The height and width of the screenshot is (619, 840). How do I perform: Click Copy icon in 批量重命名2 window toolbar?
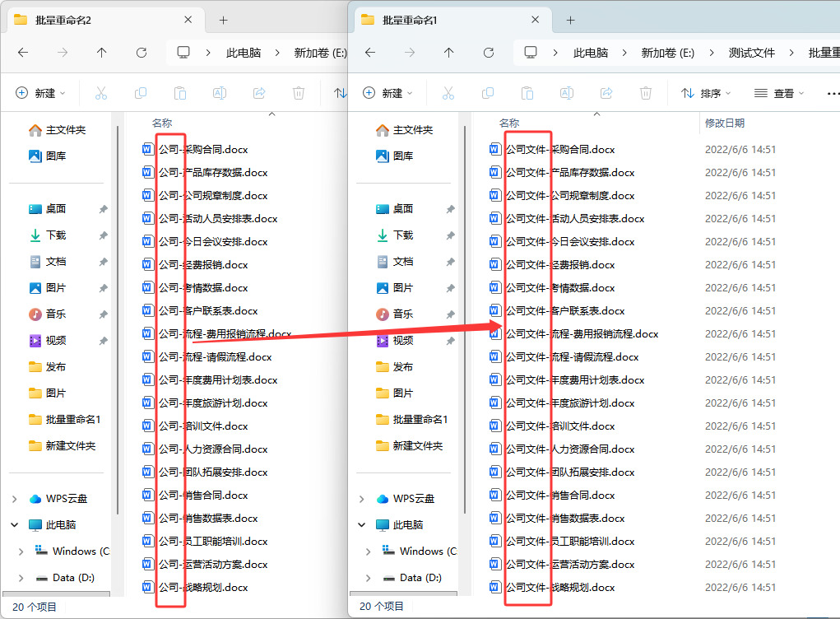(x=141, y=93)
